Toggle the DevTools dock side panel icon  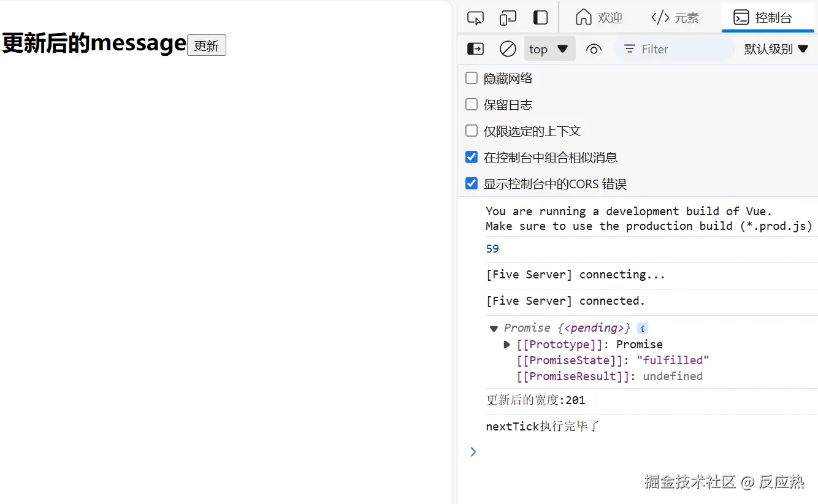pos(540,17)
